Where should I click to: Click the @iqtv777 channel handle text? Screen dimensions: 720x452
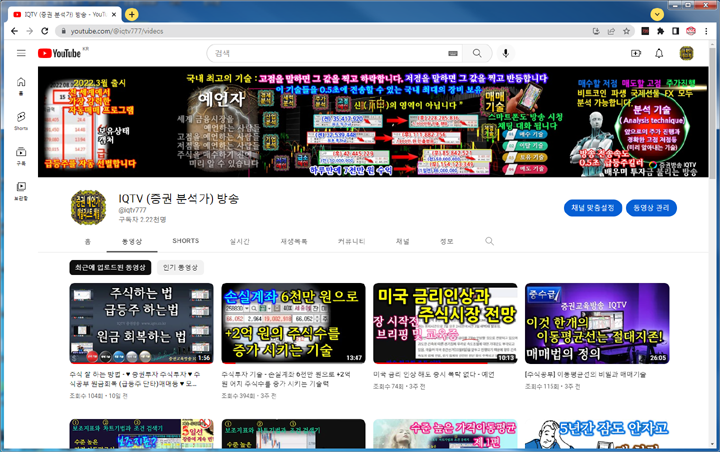tap(132, 210)
